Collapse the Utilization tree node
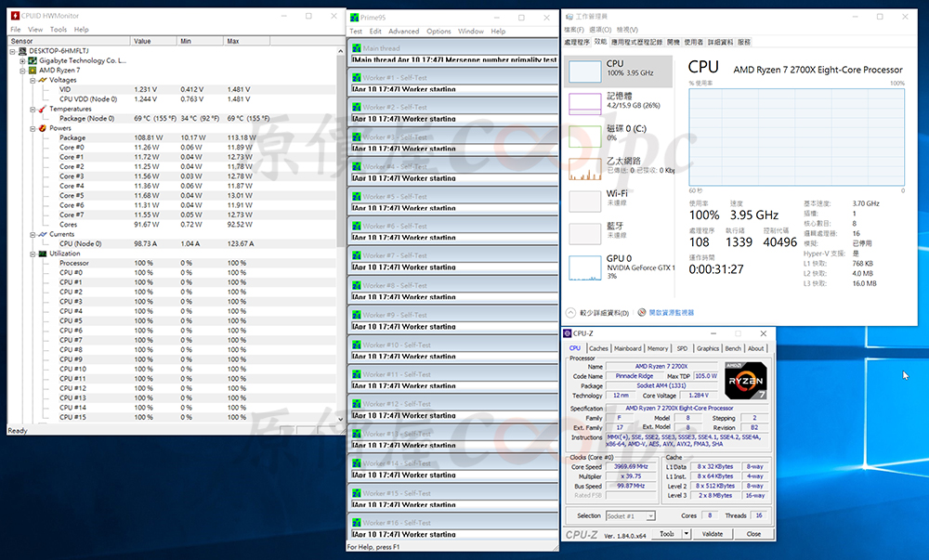This screenshot has width=929, height=560. coord(33,254)
